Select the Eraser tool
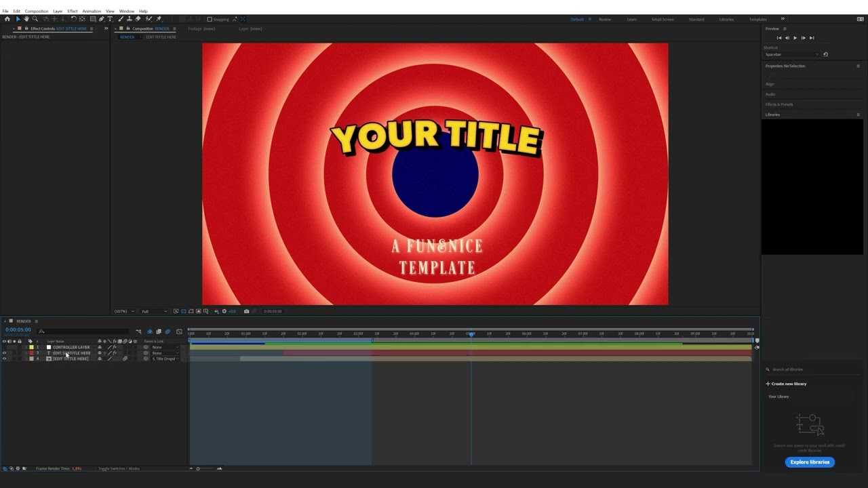This screenshot has width=868, height=488. [138, 19]
